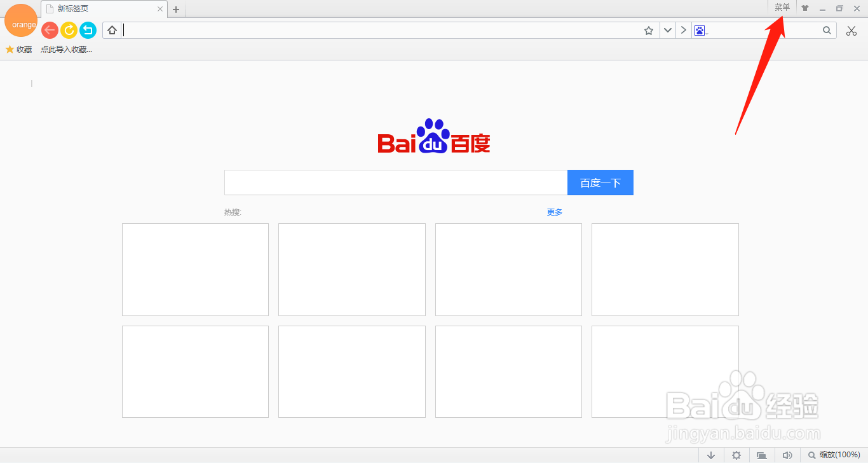Reload the page with the yellow refresh button
868x463 pixels.
click(69, 30)
